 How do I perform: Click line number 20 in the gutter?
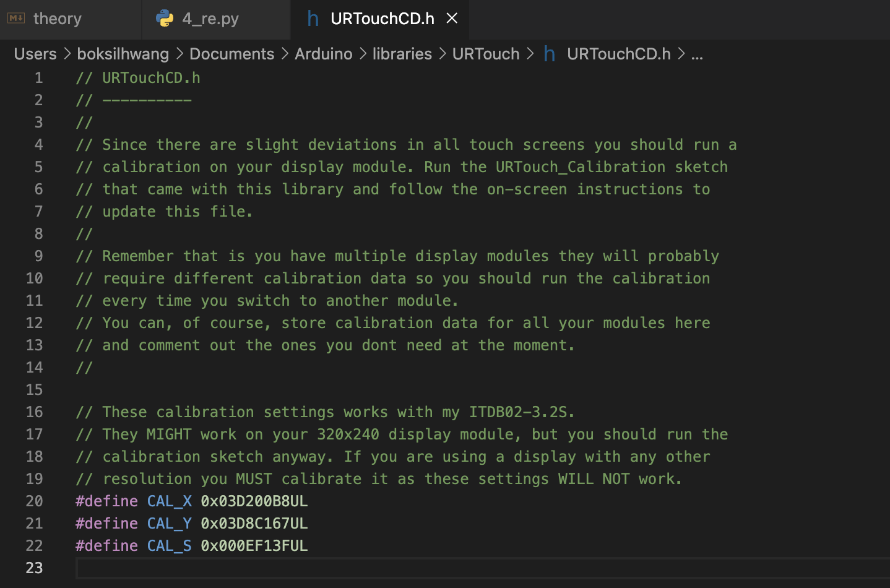pyautogui.click(x=35, y=501)
